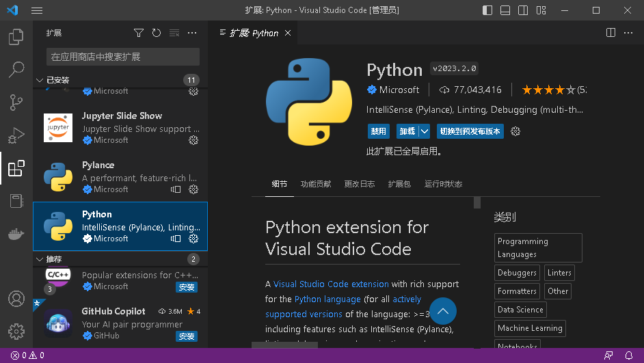Image resolution: width=644 pixels, height=363 pixels.
Task: Toggle primary side bar layout button
Action: click(x=487, y=10)
